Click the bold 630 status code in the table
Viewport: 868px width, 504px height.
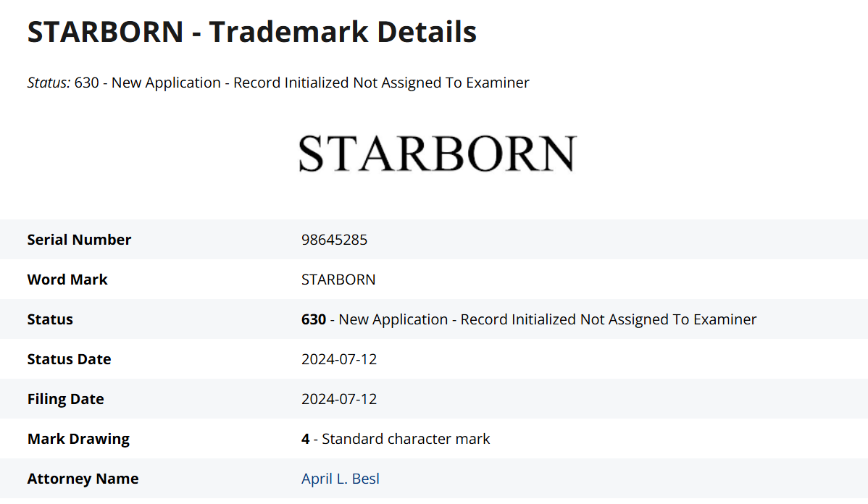[314, 319]
